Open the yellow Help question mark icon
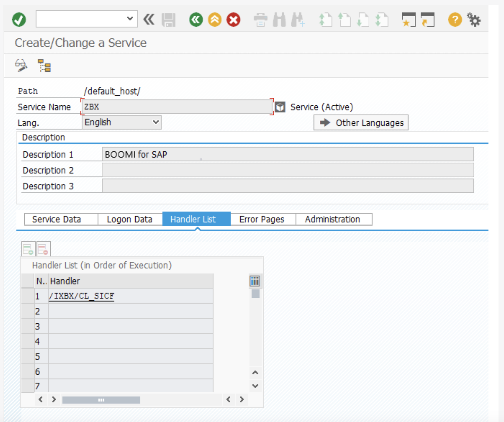504x422 pixels. click(x=455, y=20)
